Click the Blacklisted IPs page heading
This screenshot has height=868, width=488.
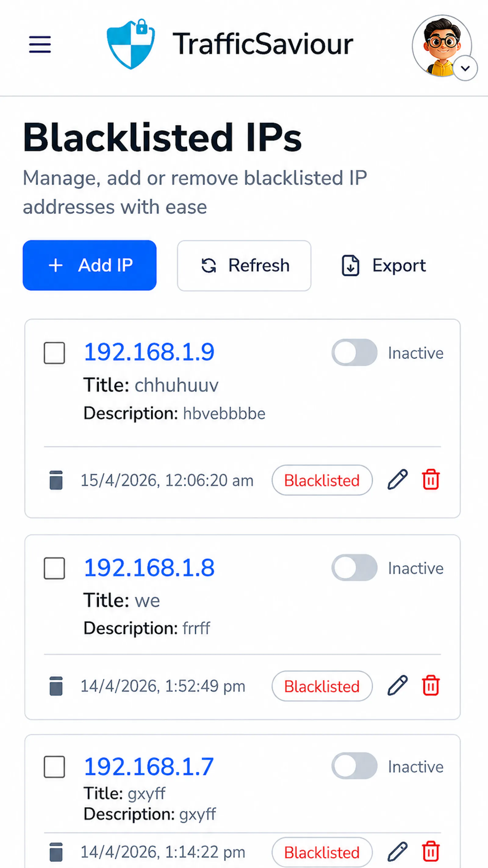tap(162, 137)
